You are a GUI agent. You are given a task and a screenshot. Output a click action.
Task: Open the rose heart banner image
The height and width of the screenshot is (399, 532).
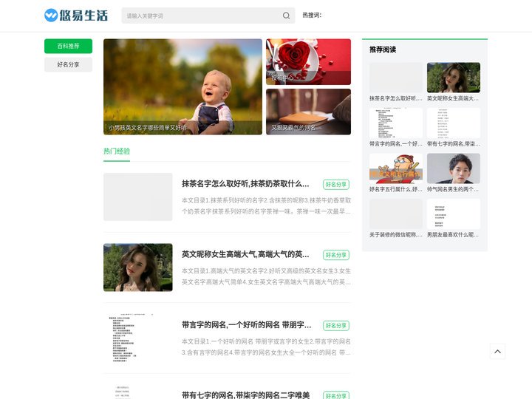(x=308, y=62)
